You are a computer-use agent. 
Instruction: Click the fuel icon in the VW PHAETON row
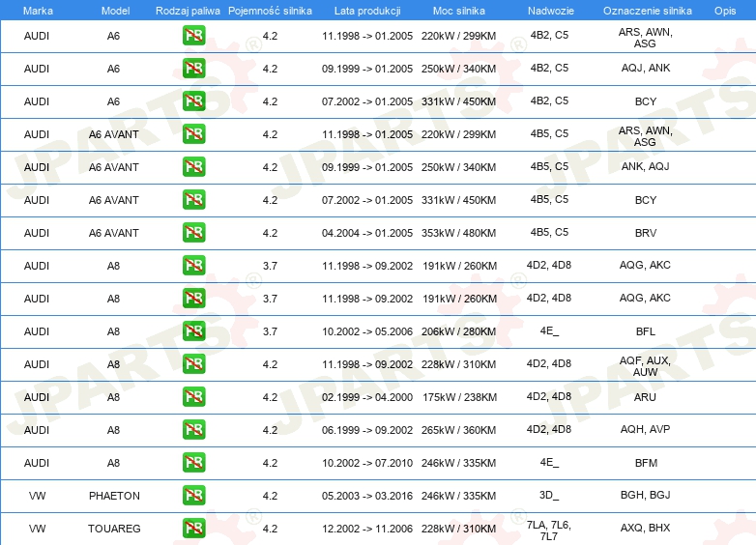tap(193, 495)
